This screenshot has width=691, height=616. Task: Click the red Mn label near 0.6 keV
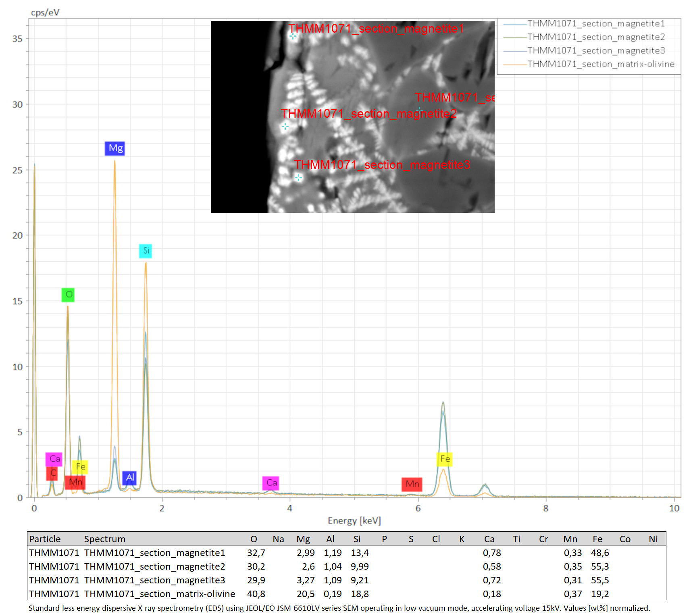(x=75, y=482)
